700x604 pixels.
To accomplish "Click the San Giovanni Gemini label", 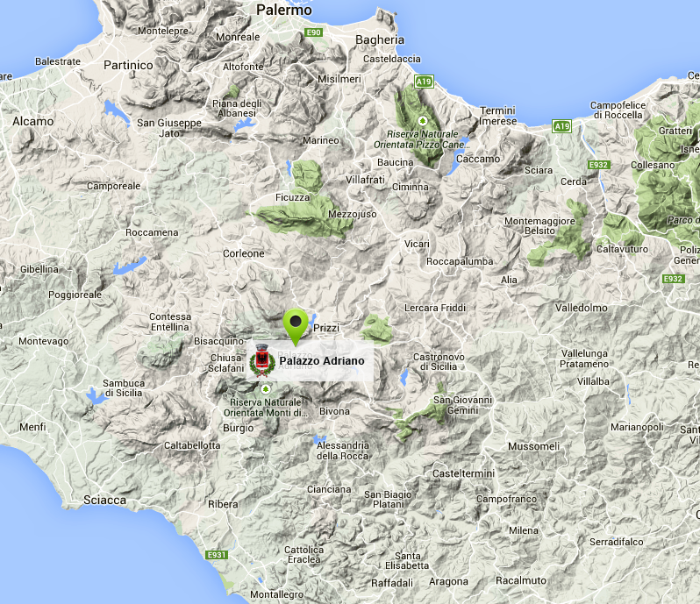I will click(x=463, y=405).
